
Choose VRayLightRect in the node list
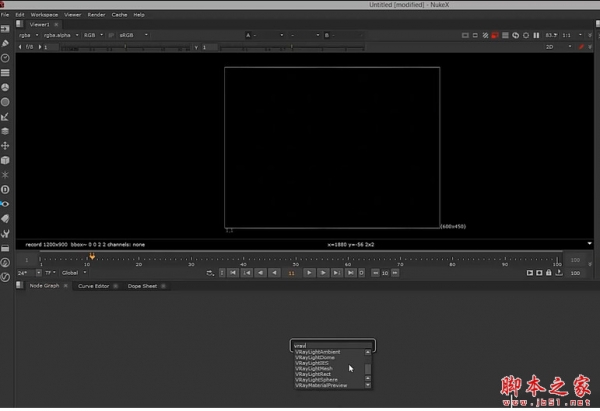316,374
